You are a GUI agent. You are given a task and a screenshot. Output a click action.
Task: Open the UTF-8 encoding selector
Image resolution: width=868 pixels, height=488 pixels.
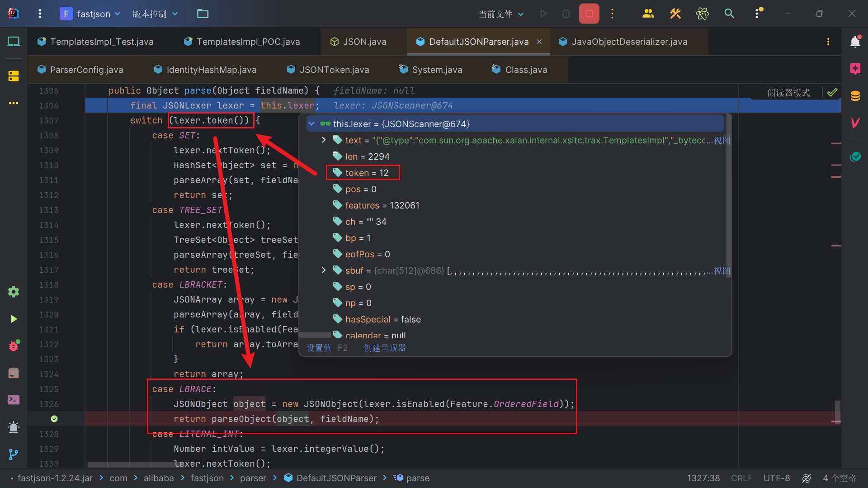click(777, 478)
